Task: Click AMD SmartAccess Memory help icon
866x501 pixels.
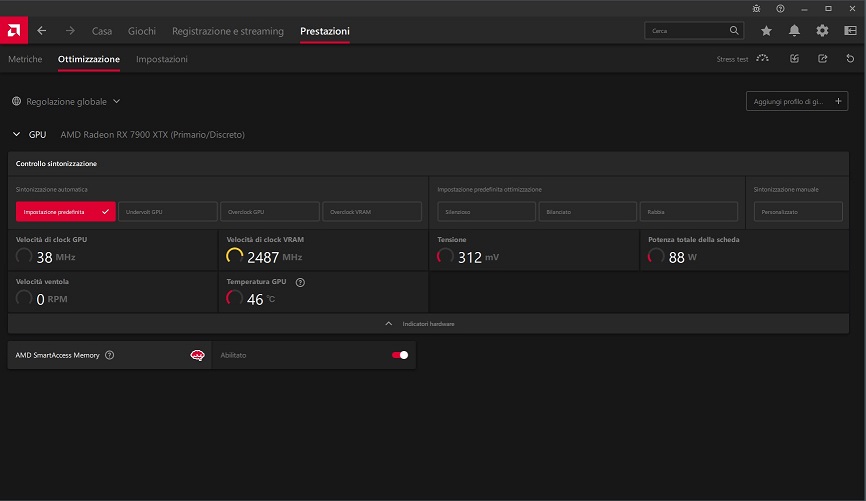Action: tap(109, 355)
